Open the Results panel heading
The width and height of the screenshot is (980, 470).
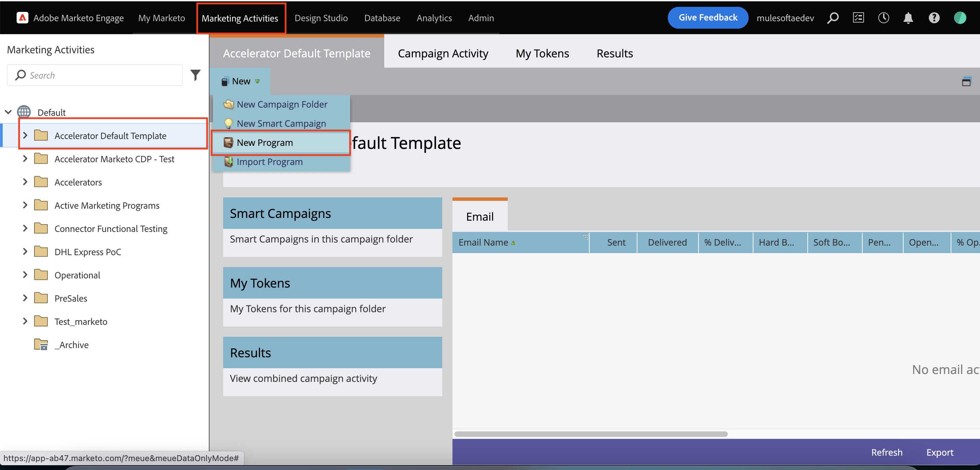332,353
